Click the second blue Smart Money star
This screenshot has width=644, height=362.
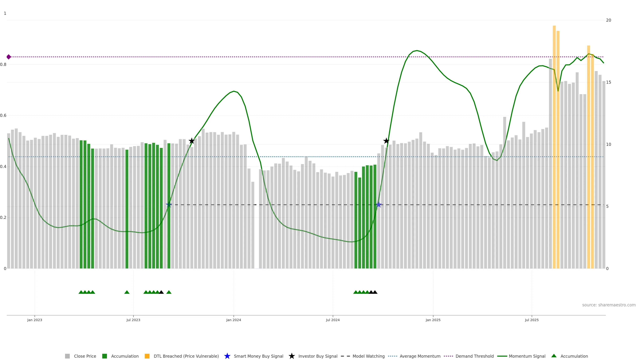pos(379,205)
